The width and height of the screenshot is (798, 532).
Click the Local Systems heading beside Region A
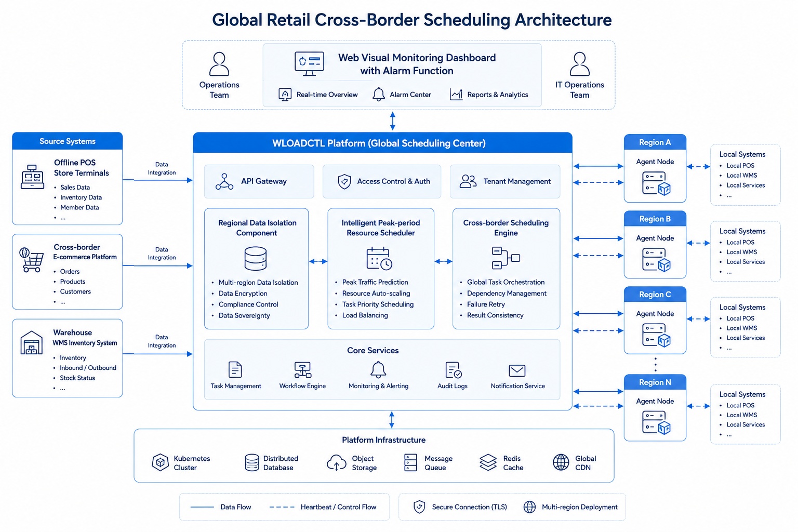click(x=742, y=154)
